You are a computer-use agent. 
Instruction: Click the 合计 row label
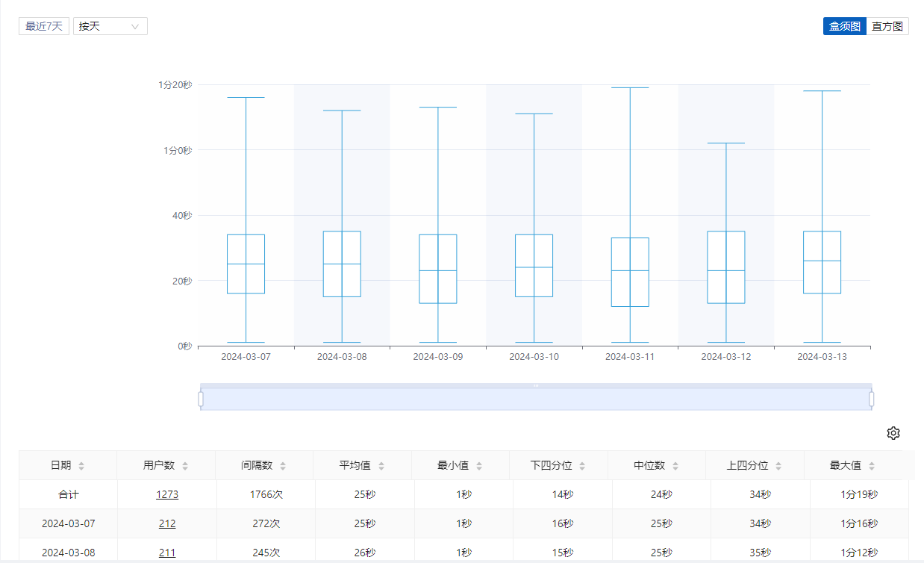pos(69,494)
